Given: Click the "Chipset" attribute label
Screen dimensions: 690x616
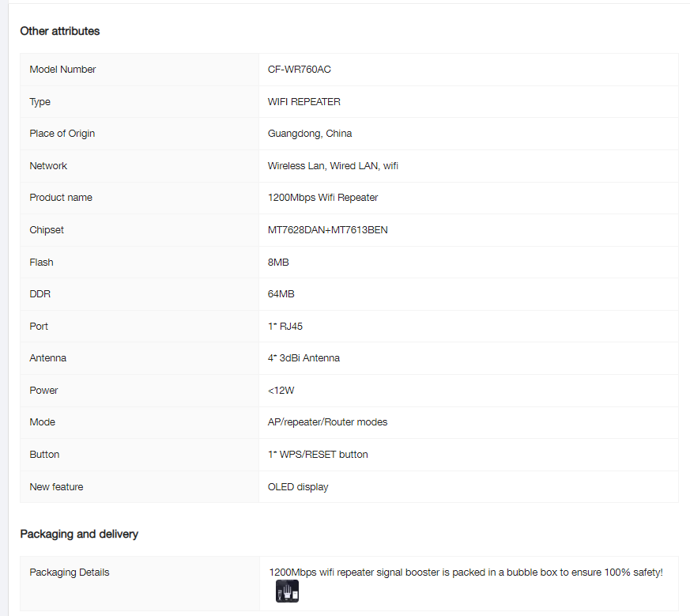Looking at the screenshot, I should (47, 230).
